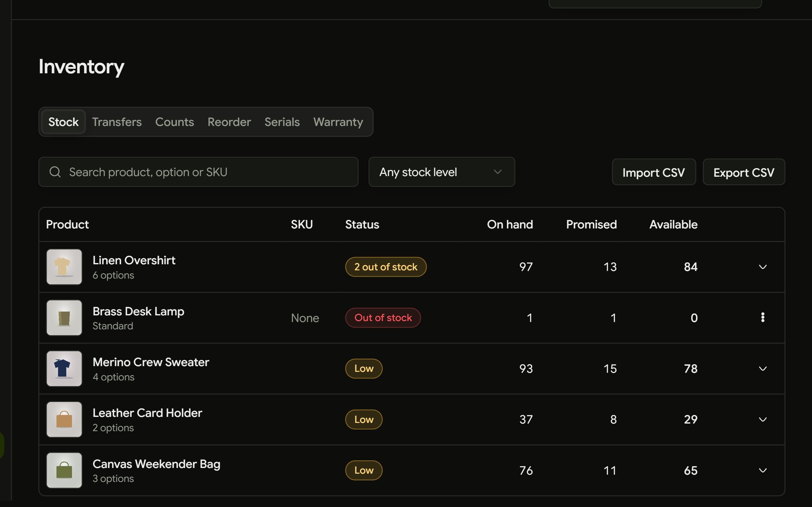
Task: Click the Brass Desk Lamp thumbnail image
Action: click(x=64, y=318)
